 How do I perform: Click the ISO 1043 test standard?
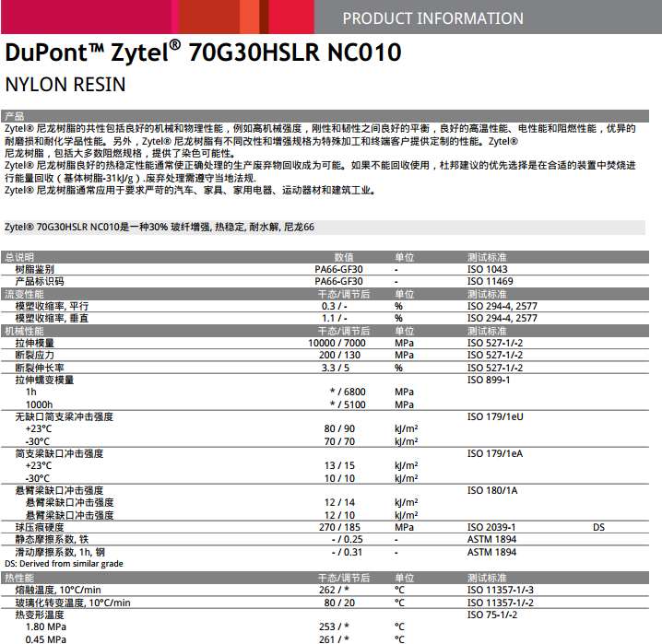pyautogui.click(x=487, y=269)
